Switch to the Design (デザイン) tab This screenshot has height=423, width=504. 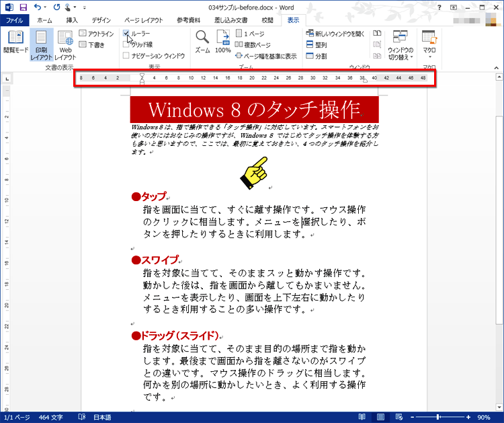pos(101,20)
